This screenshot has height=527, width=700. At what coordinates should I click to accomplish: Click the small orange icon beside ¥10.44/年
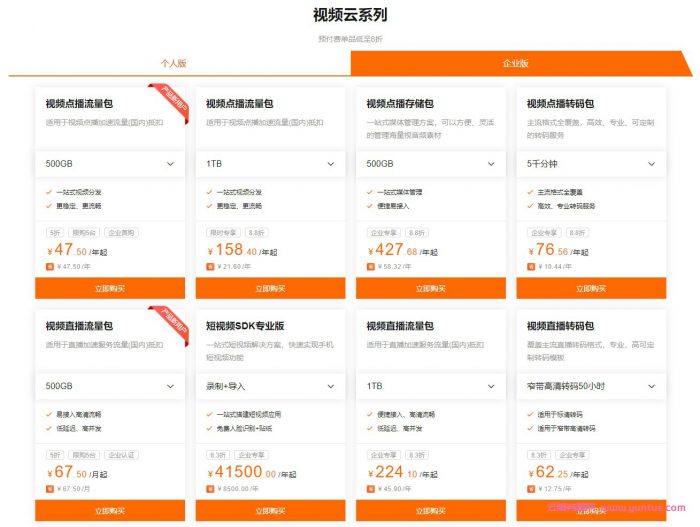tap(531, 267)
